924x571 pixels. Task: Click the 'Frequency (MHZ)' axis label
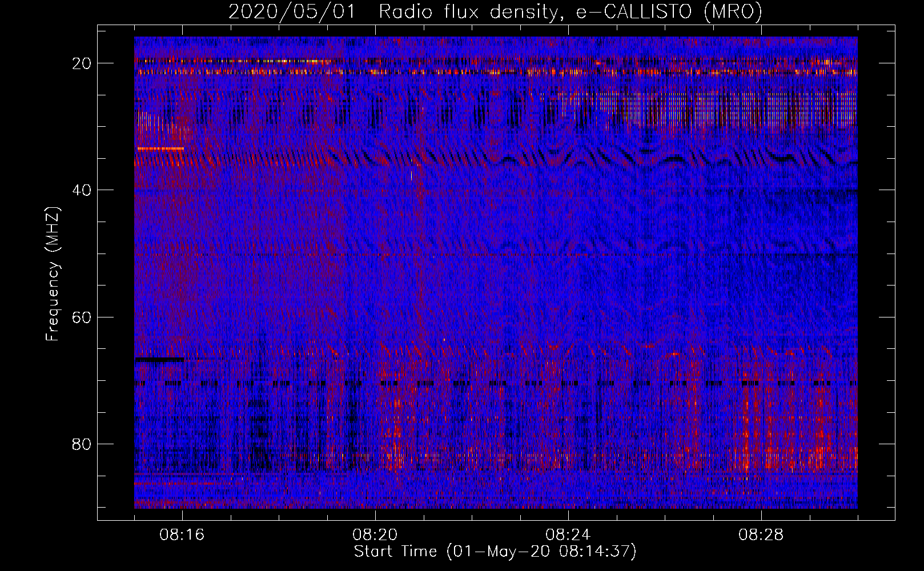coord(53,274)
